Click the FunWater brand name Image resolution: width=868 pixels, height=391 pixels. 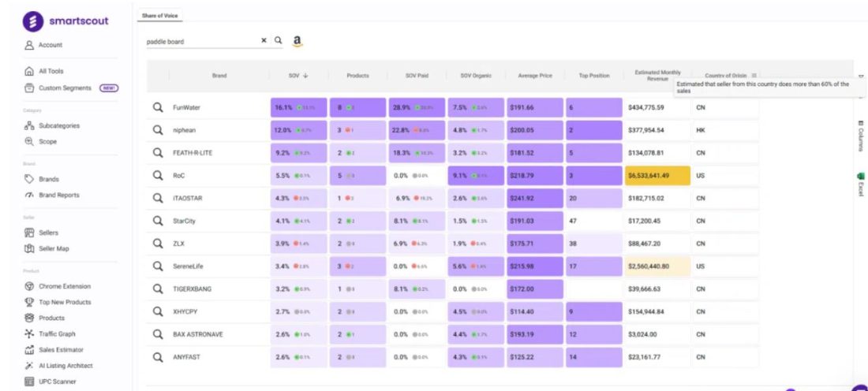click(x=186, y=108)
